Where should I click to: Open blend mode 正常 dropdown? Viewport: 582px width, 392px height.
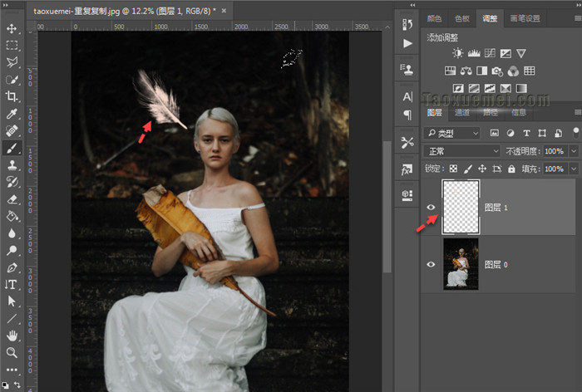pos(461,151)
